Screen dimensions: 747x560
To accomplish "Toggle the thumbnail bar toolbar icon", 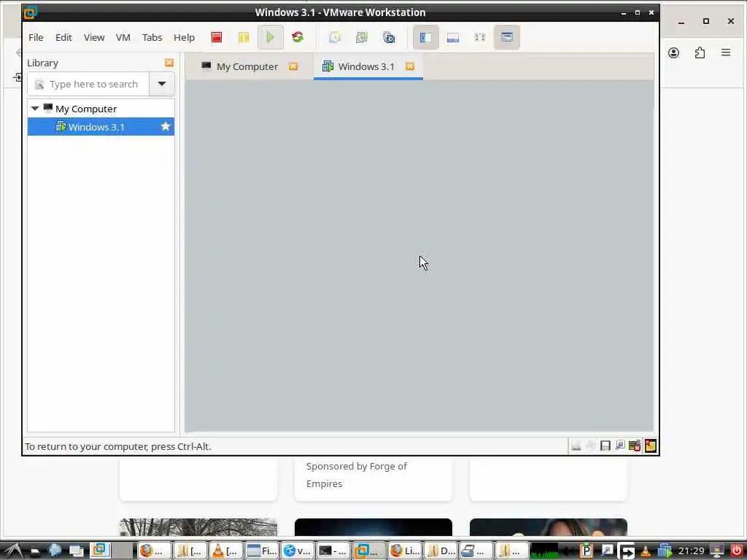I will 452,37.
